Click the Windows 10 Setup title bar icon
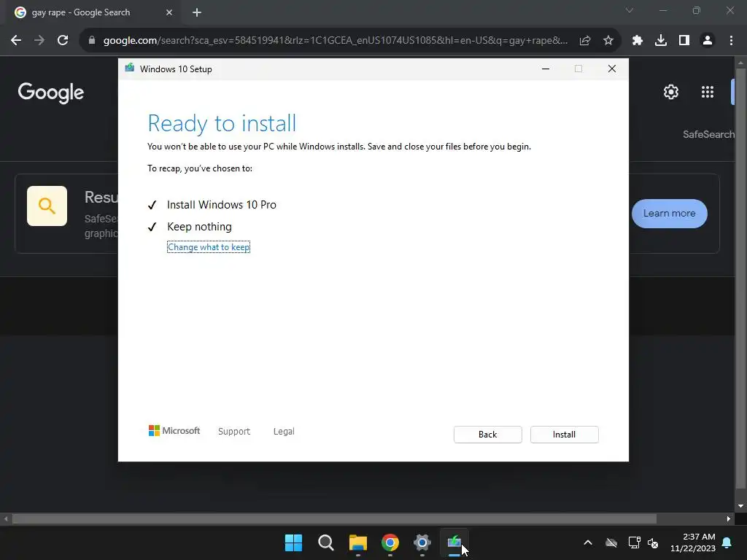This screenshot has width=747, height=560. point(130,69)
